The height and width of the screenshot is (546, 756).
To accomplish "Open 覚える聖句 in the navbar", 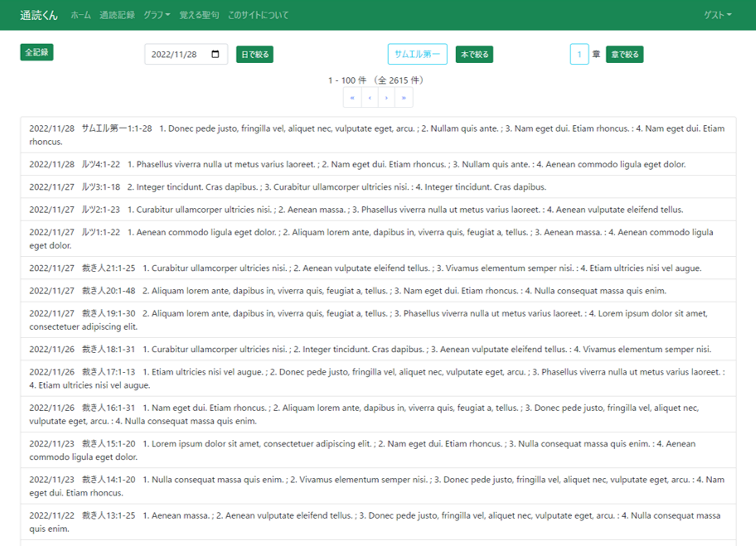I will tap(199, 15).
